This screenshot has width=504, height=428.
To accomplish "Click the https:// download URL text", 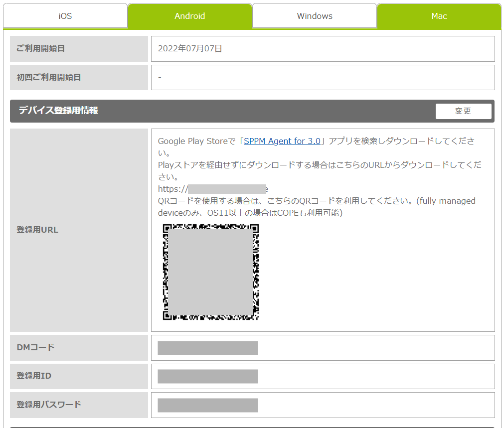I will 213,189.
